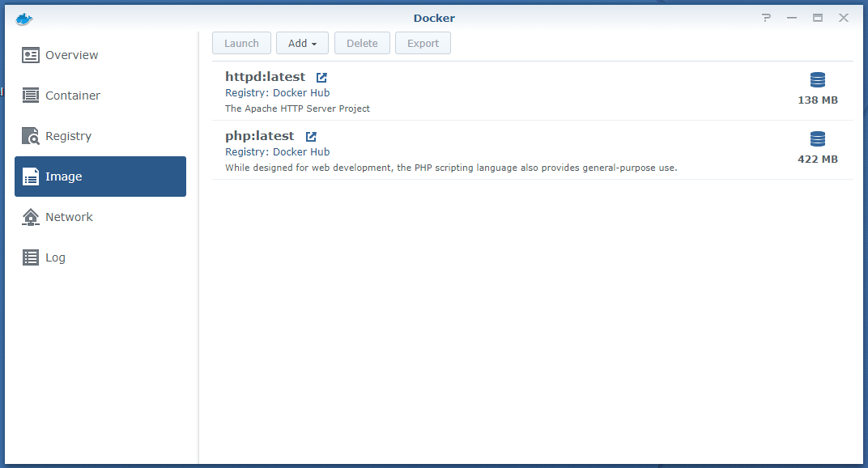Switch to the Network section
868x468 pixels.
[100, 217]
